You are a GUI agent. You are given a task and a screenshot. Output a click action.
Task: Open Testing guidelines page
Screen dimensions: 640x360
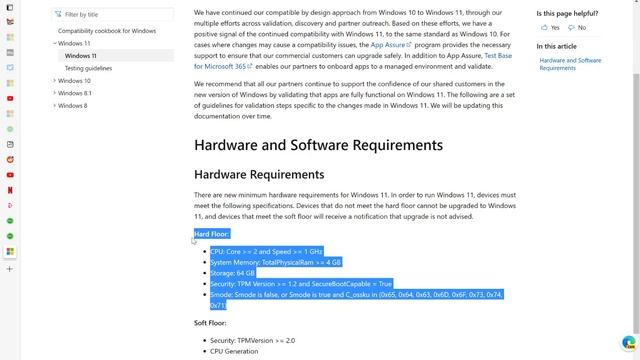pyautogui.click(x=88, y=68)
